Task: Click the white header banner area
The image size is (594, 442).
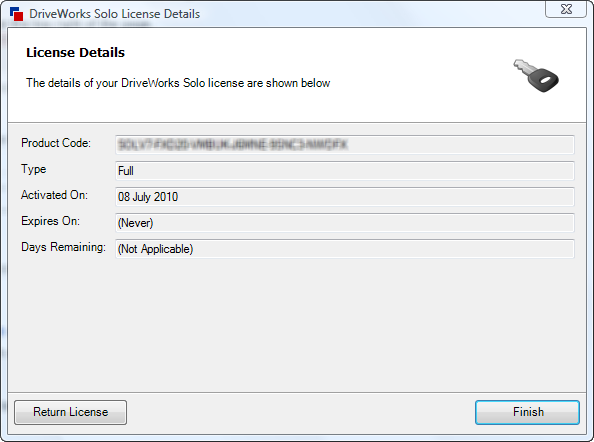Action: 297,75
